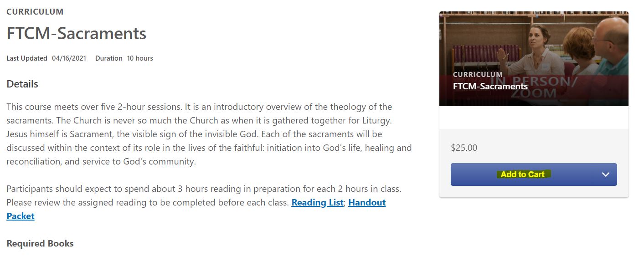Expand the chevron beside Add to Cart

606,175
